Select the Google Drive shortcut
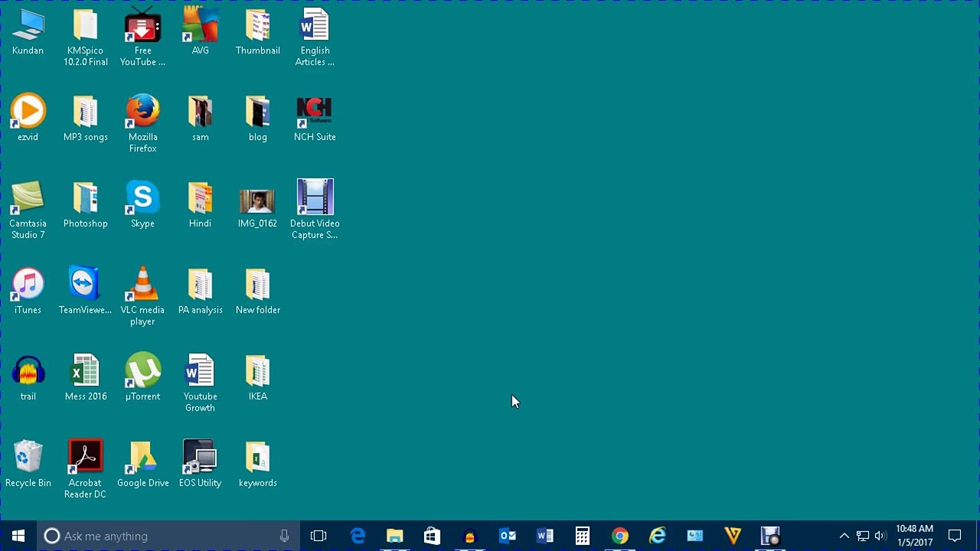980x551 pixels. [x=142, y=465]
